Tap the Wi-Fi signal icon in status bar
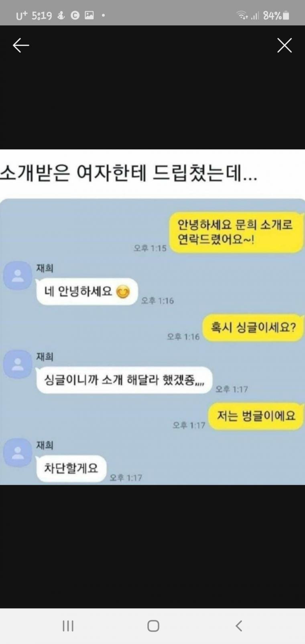 242,16
